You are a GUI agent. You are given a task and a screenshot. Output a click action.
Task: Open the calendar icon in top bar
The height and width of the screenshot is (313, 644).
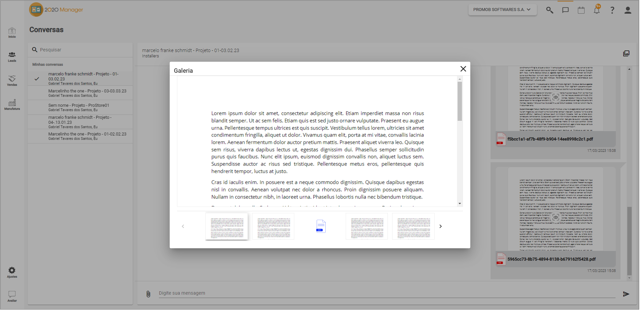581,10
